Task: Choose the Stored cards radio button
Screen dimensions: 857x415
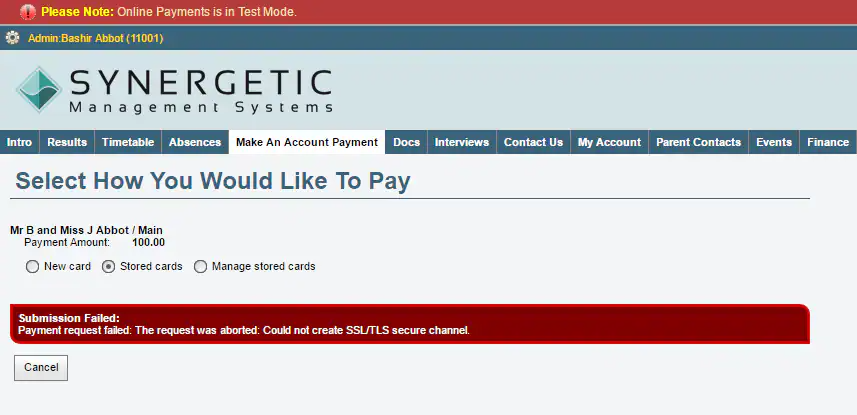Action: [x=108, y=267]
